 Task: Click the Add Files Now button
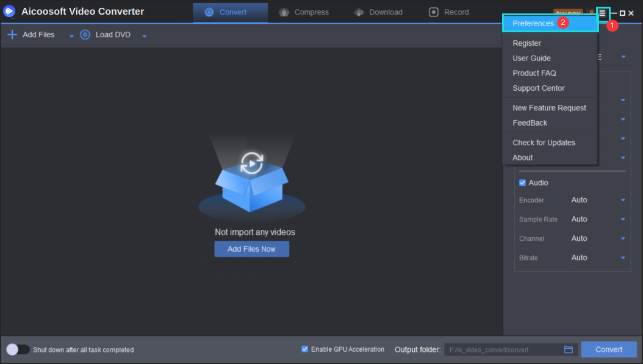[x=252, y=249]
